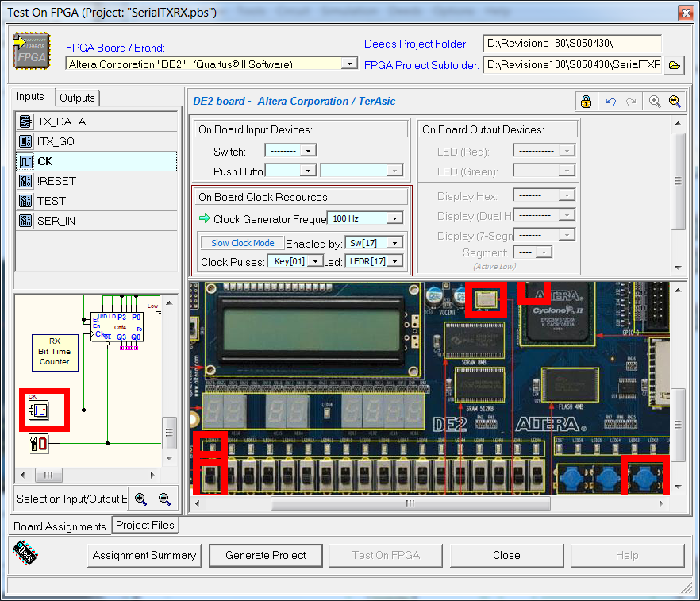This screenshot has width=700, height=601.
Task: Click the TX_DATA input component icon
Action: coord(26,121)
